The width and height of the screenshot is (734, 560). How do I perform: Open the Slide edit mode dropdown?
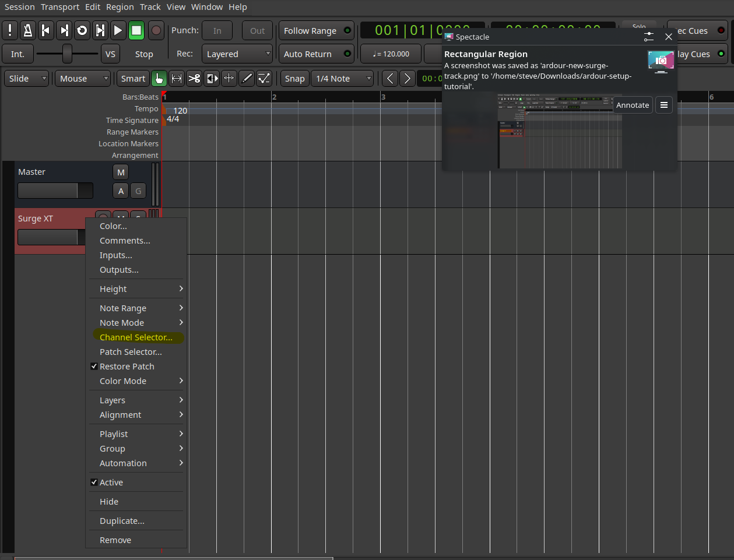point(26,78)
